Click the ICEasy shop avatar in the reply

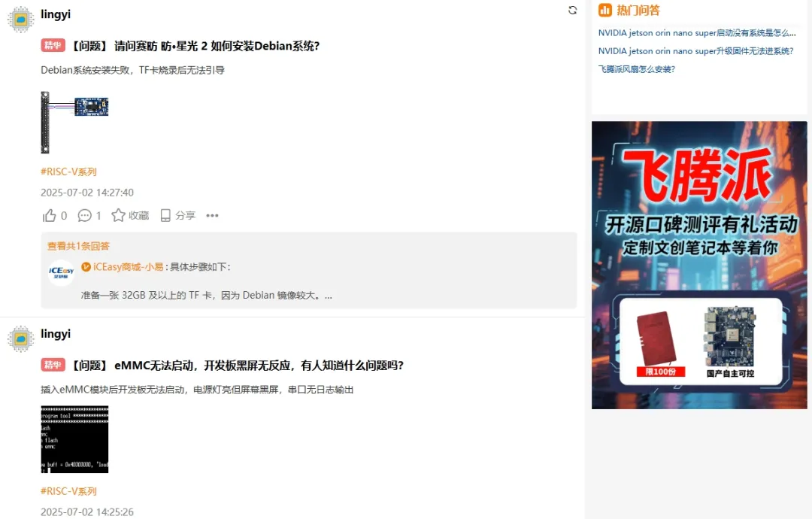61,272
